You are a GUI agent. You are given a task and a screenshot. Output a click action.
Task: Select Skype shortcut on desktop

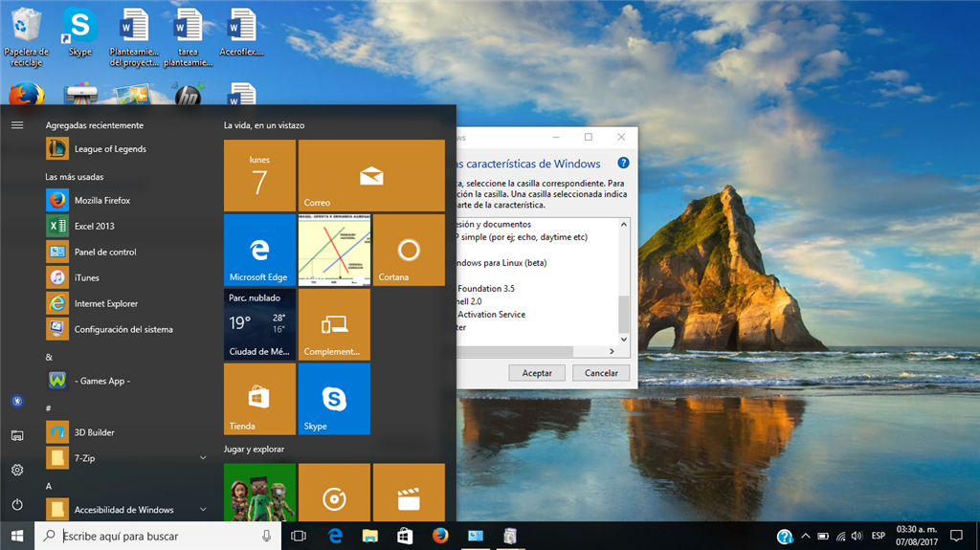(x=80, y=32)
